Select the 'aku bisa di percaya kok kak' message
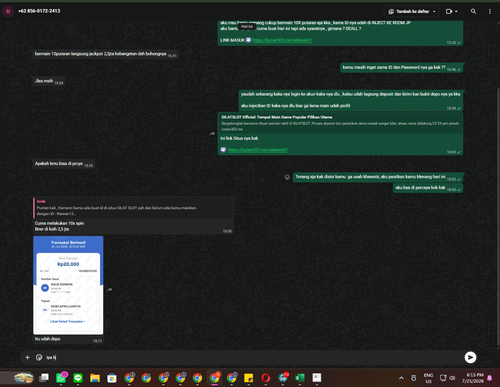This screenshot has width=500, height=387. tap(428, 188)
